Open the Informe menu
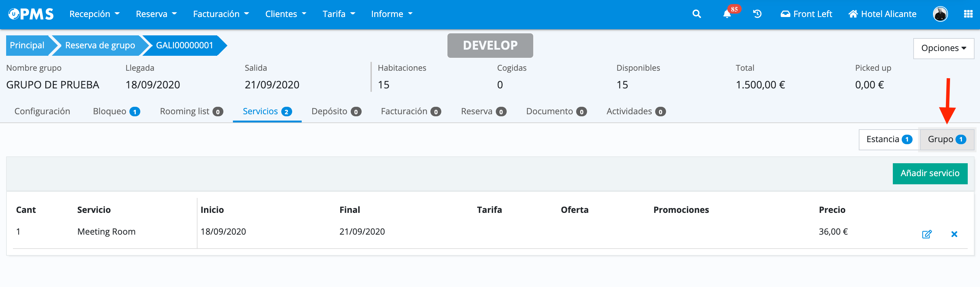 392,14
